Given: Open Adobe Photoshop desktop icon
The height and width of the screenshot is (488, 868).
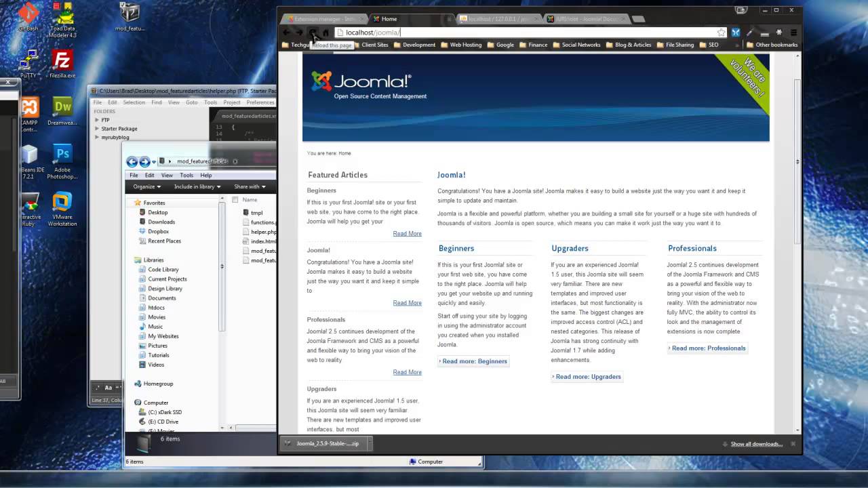Looking at the screenshot, I should (x=62, y=163).
